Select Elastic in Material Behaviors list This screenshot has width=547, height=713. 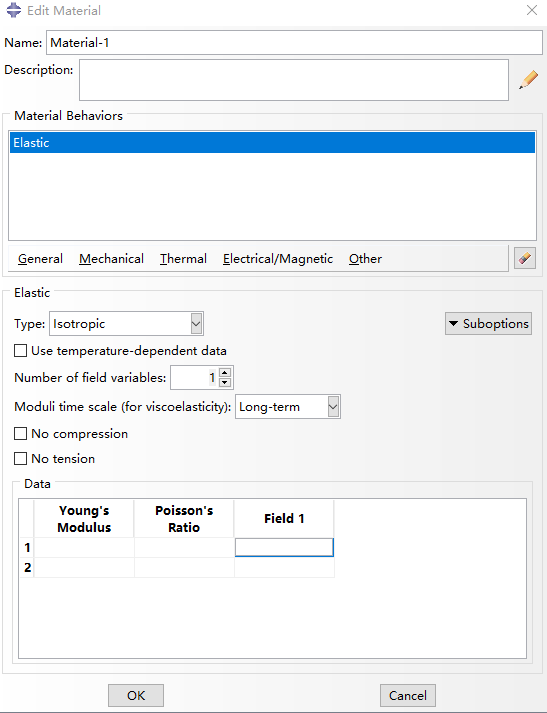pyautogui.click(x=272, y=142)
